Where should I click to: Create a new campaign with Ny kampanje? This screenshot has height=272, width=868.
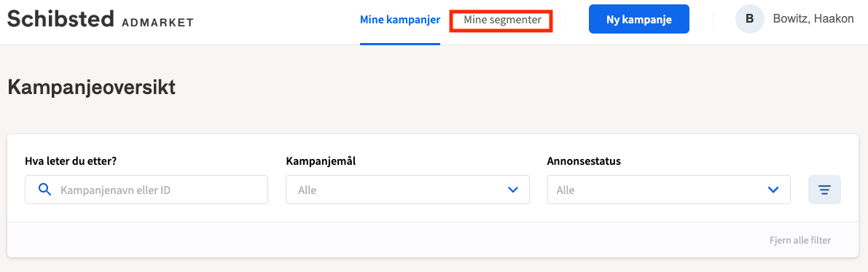(639, 20)
